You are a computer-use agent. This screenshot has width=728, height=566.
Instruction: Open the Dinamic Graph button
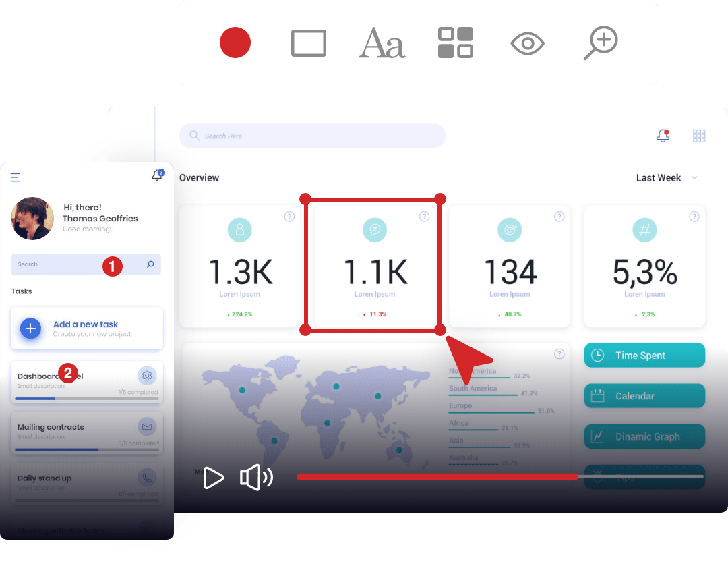pyautogui.click(x=644, y=436)
